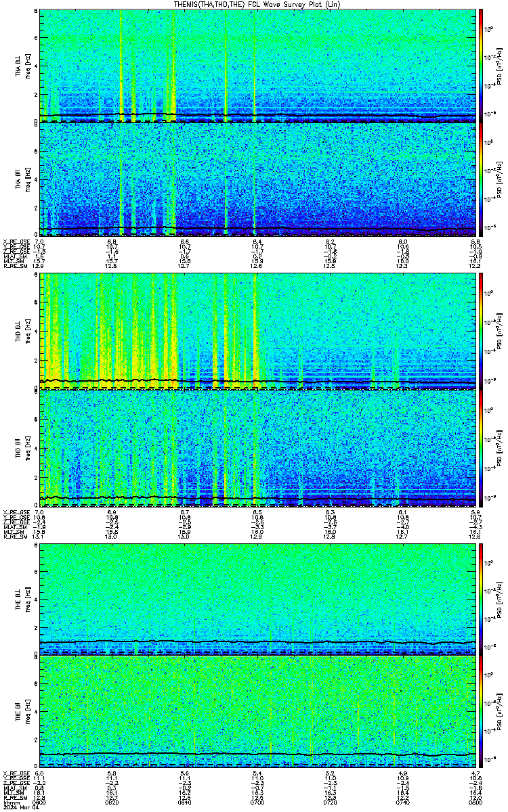Click the color bar beside THD B-perpendicular panel

pos(480,332)
